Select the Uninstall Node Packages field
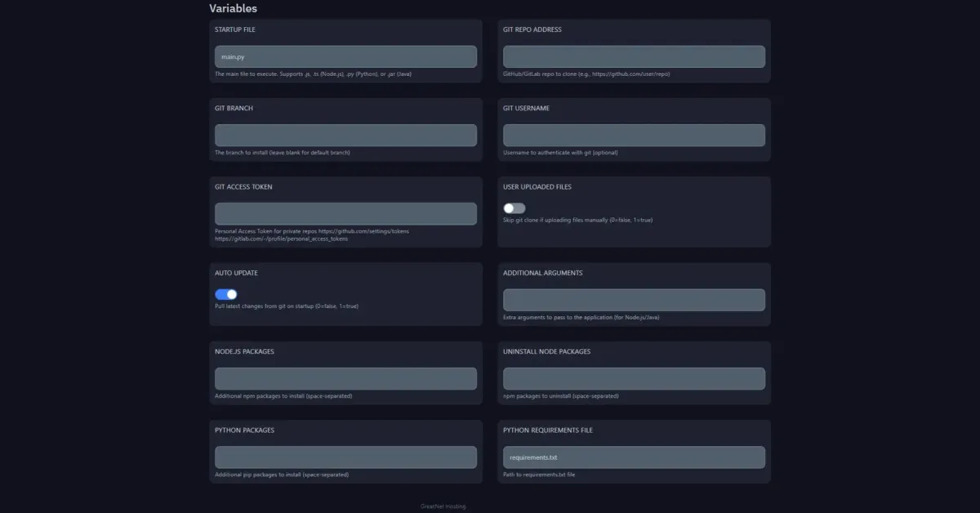This screenshot has height=513, width=980. [x=634, y=378]
